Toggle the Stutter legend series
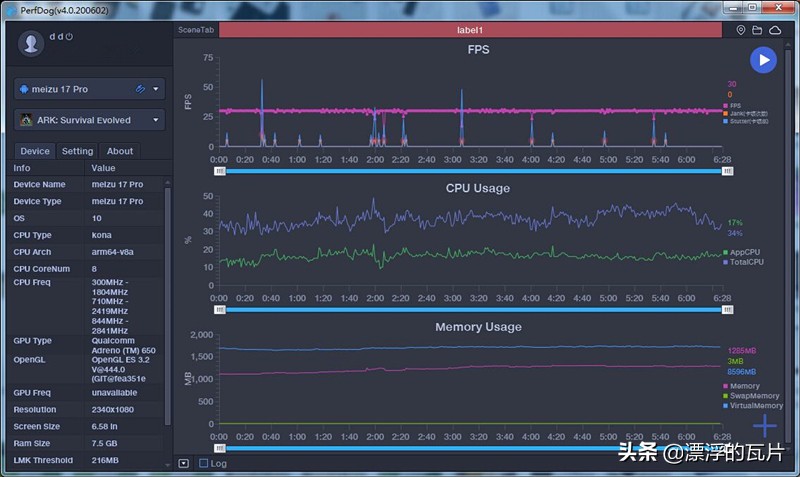The height and width of the screenshot is (477, 800). point(745,121)
